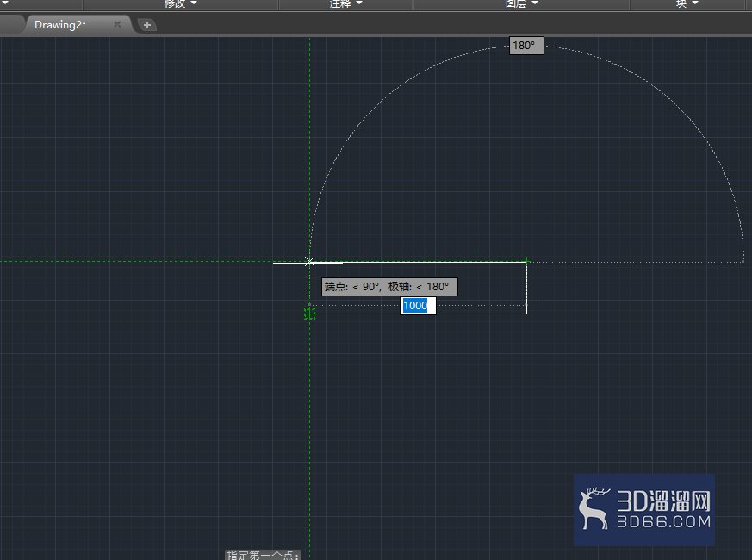
Task: Select the 1000 dynamic distance input field
Action: coord(418,306)
